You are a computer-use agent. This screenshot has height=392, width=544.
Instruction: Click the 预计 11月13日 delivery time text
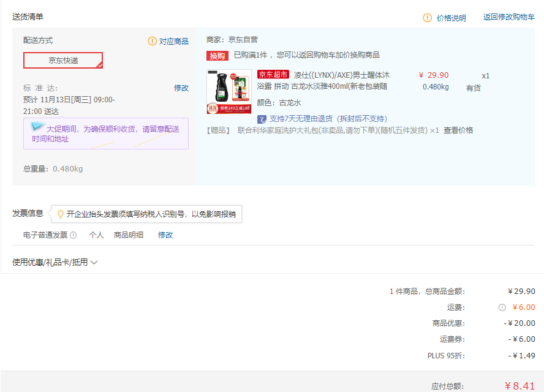[69, 105]
